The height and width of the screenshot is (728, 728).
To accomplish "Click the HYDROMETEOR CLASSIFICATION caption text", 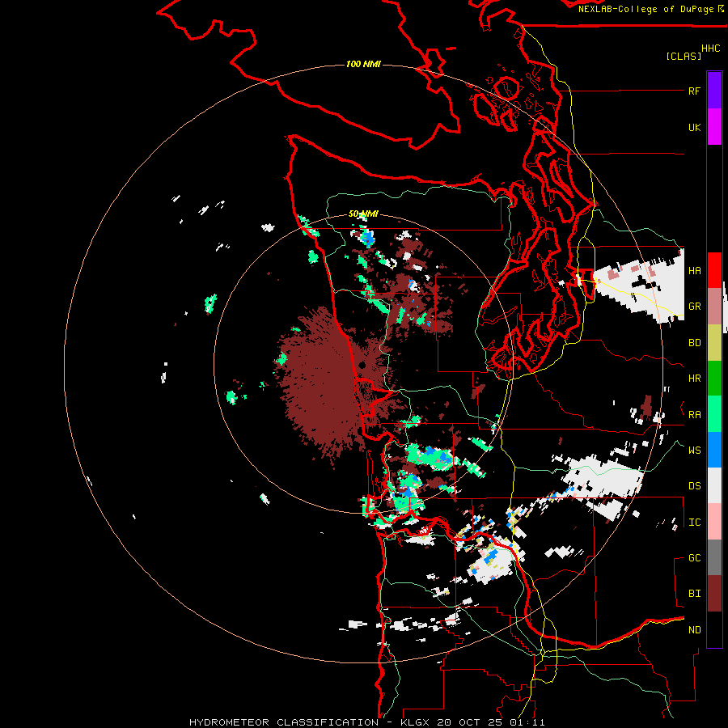I will 284,722.
